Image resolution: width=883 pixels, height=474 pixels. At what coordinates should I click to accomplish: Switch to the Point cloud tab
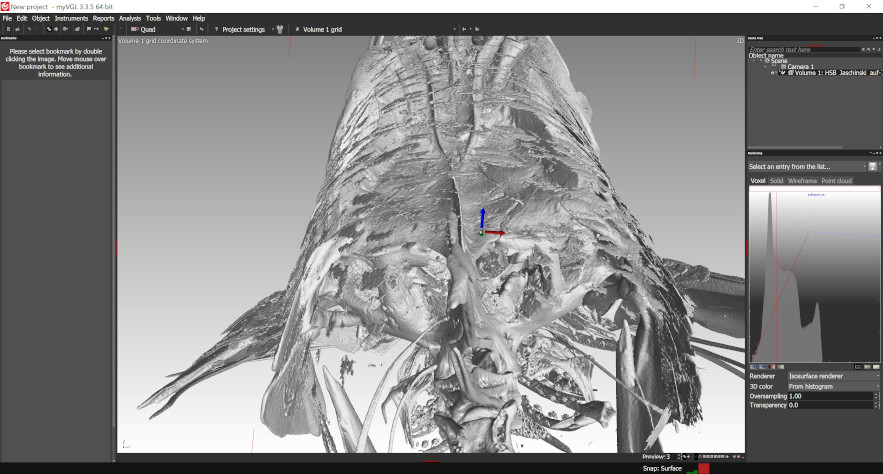point(836,181)
